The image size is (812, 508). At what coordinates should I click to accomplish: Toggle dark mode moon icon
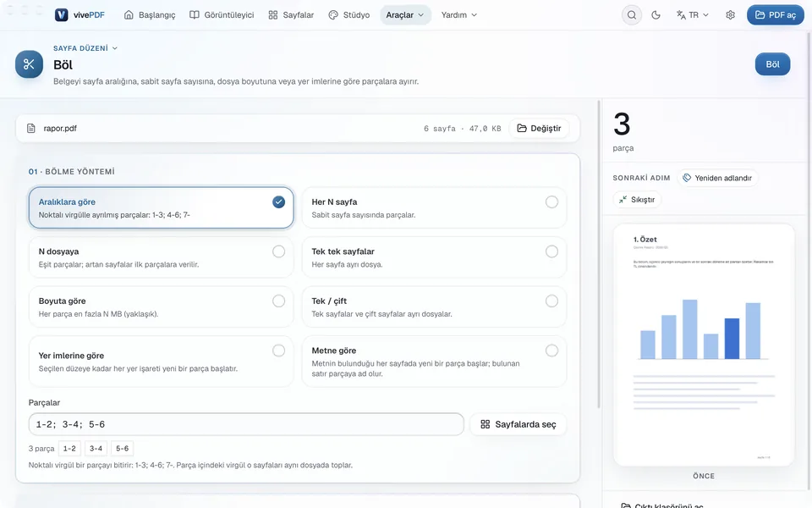656,15
